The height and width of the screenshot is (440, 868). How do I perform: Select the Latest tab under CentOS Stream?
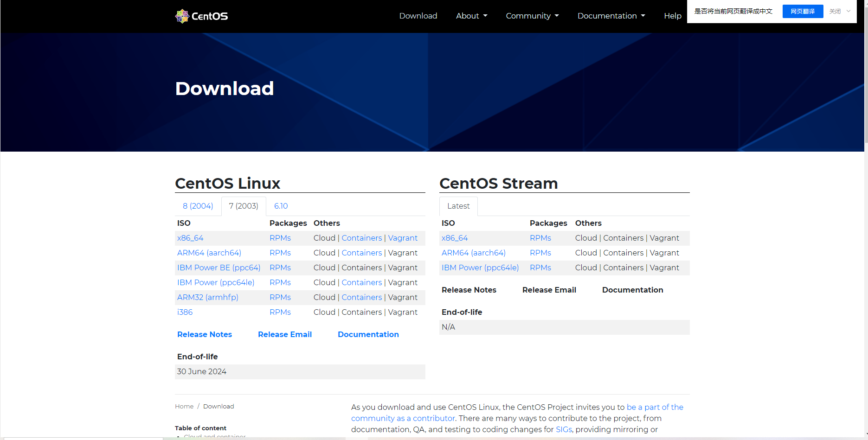458,206
